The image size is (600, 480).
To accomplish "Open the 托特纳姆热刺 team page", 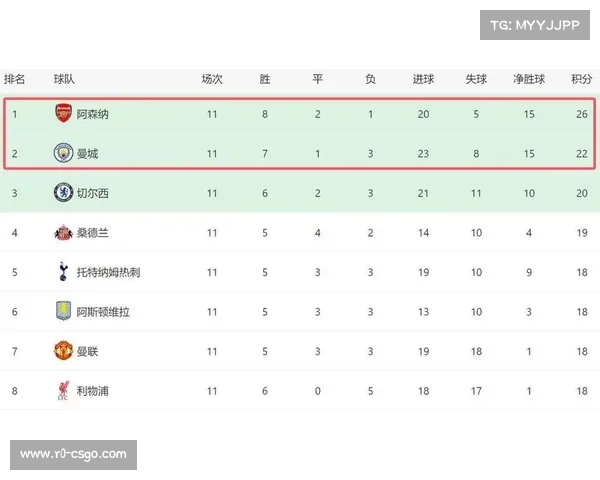I will [x=109, y=272].
